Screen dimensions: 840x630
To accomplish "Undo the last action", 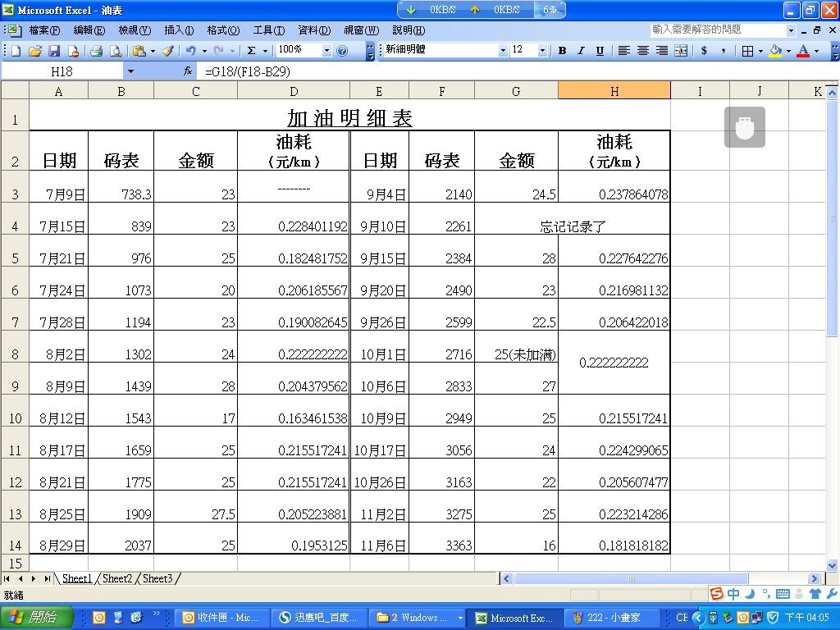I will 190,51.
